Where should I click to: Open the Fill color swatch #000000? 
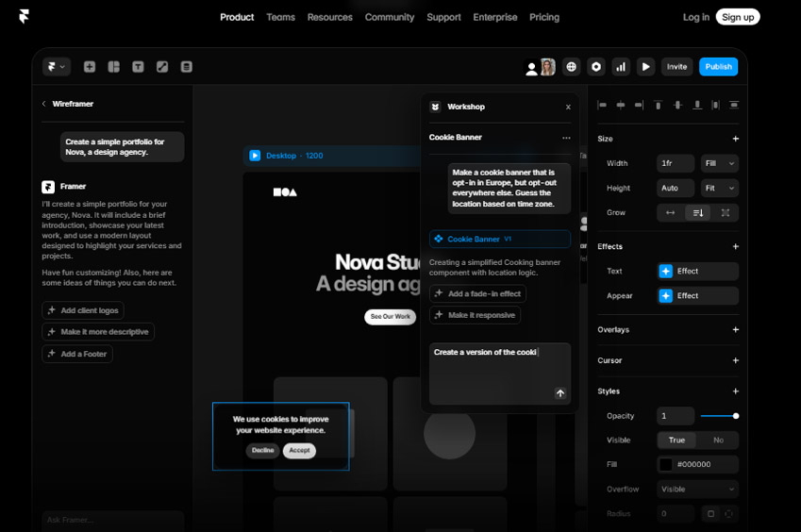(x=666, y=465)
